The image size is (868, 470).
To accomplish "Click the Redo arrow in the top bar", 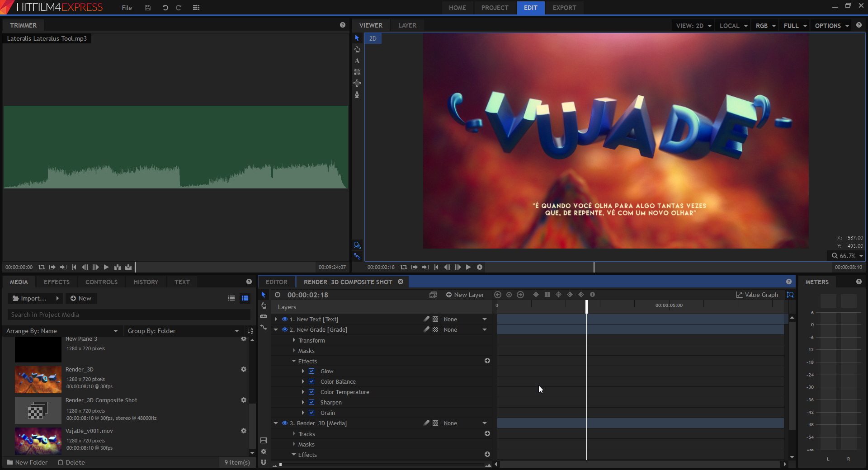I will pyautogui.click(x=179, y=8).
